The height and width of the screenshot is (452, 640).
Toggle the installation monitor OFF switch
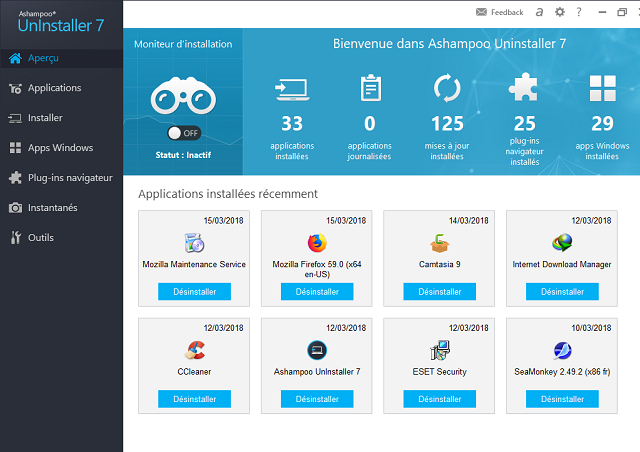click(x=184, y=133)
